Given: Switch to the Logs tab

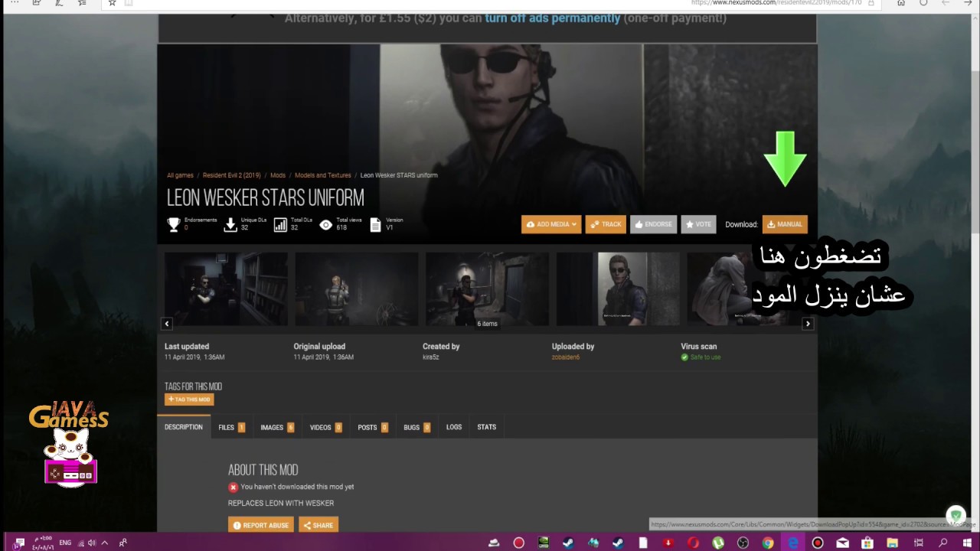Looking at the screenshot, I should pos(454,427).
